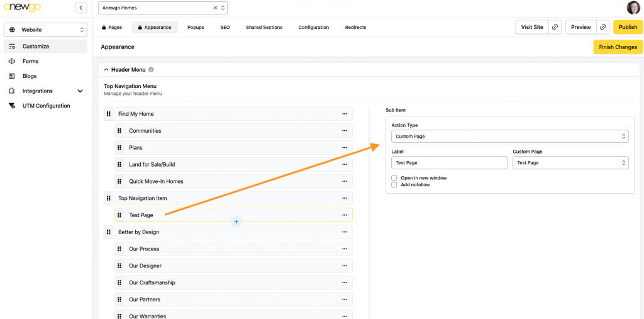Open the Custom Page dropdown
This screenshot has width=644, height=319.
[570, 163]
